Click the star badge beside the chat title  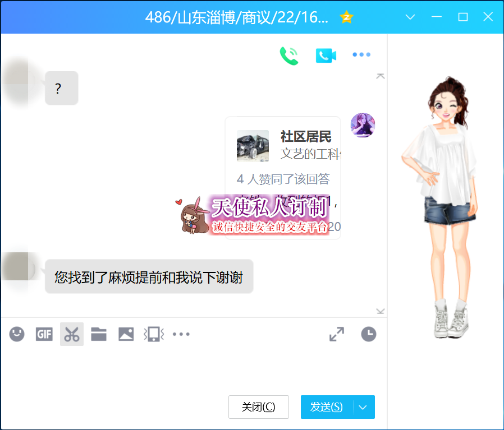[x=346, y=17]
